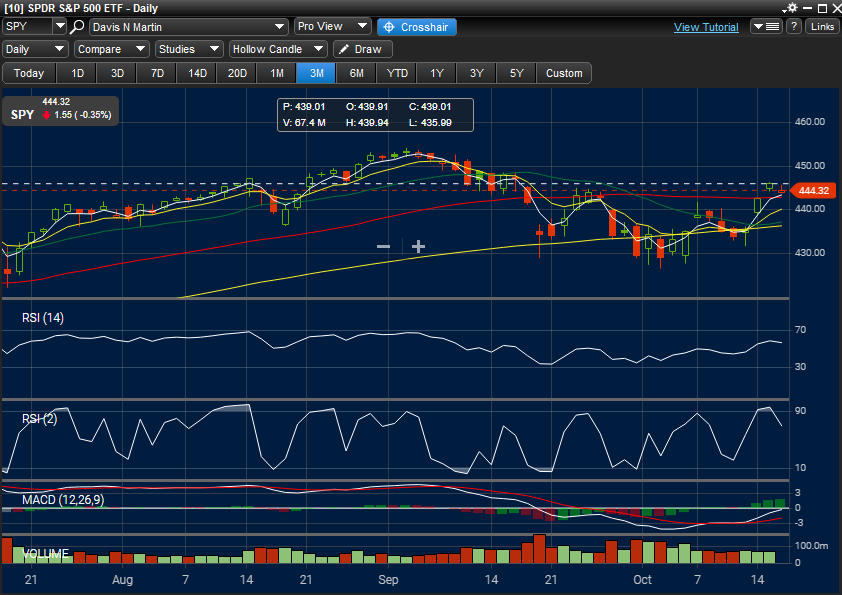The image size is (842, 595).
Task: Click the H: 439.94 high readout
Action: (x=367, y=122)
